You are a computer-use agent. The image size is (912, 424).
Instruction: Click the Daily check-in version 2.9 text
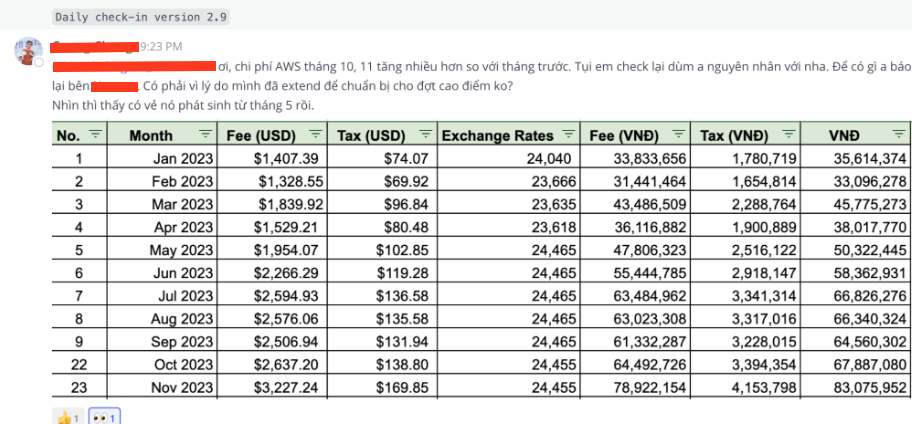[141, 17]
